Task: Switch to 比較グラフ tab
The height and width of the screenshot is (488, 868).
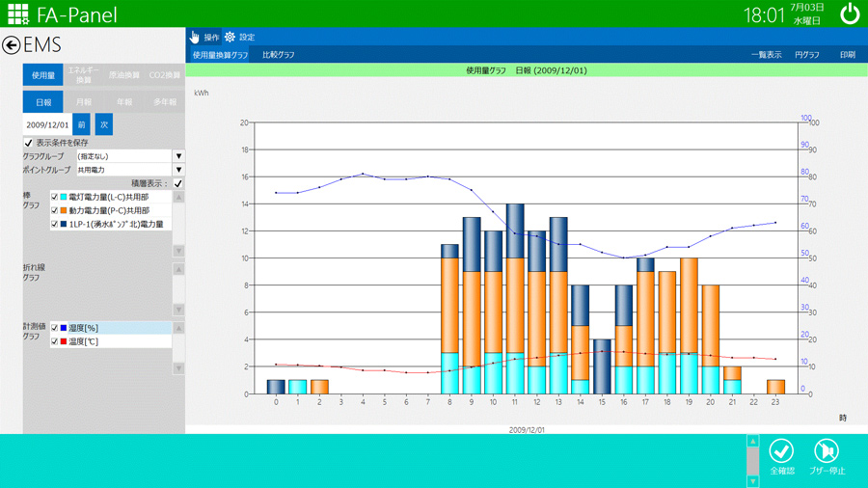Action: point(279,55)
